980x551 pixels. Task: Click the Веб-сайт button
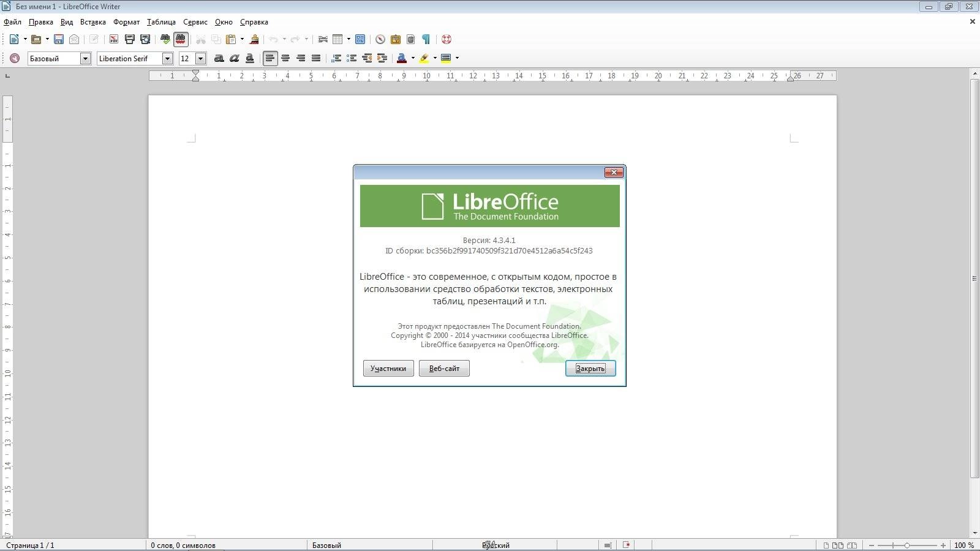coord(444,368)
